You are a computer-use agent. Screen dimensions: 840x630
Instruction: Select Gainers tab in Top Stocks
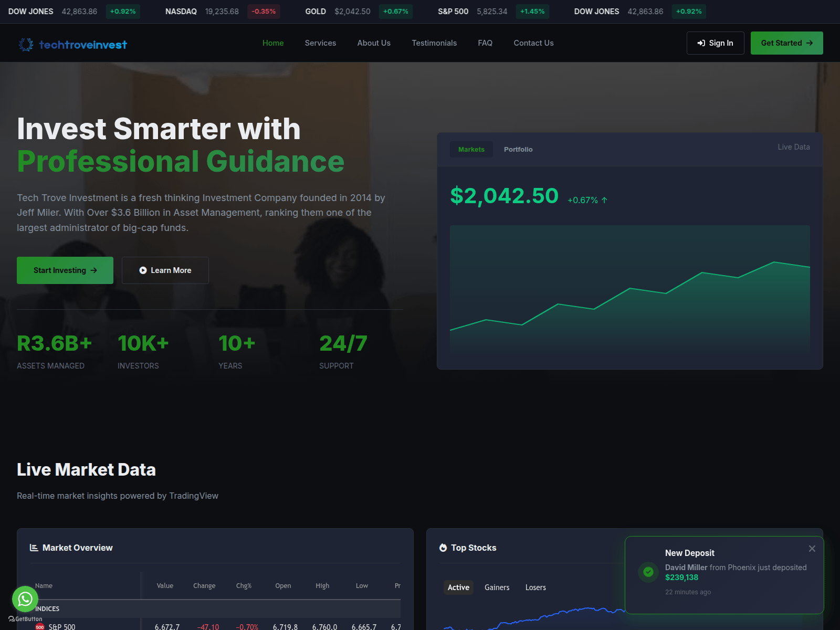tap(497, 587)
